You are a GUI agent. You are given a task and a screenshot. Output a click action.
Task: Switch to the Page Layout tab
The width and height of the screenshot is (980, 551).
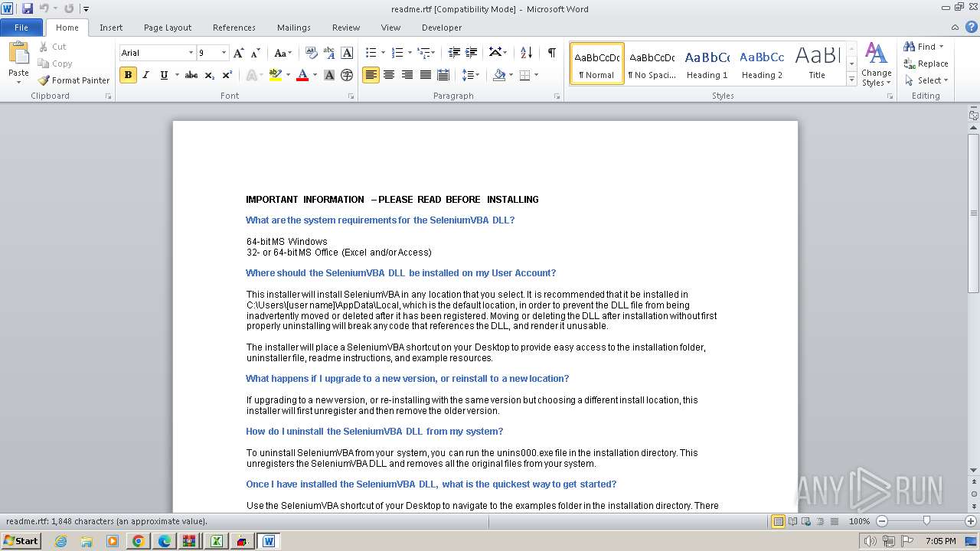[168, 28]
